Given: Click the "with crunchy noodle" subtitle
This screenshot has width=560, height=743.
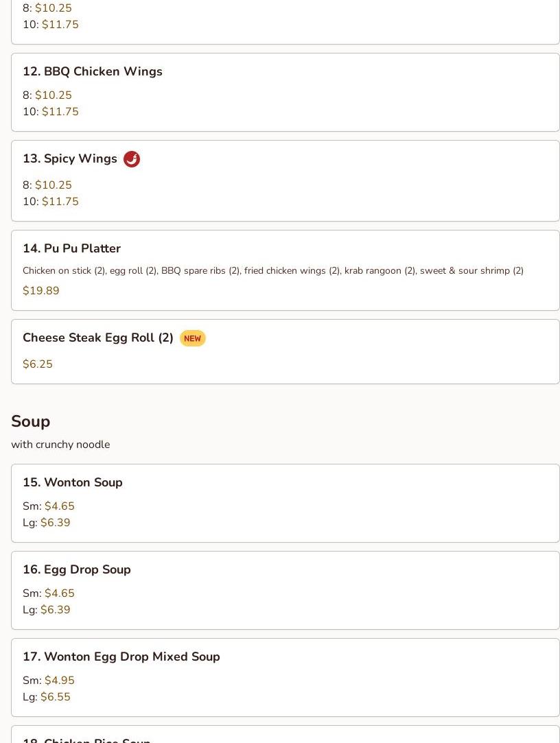Looking at the screenshot, I should coord(60,445).
